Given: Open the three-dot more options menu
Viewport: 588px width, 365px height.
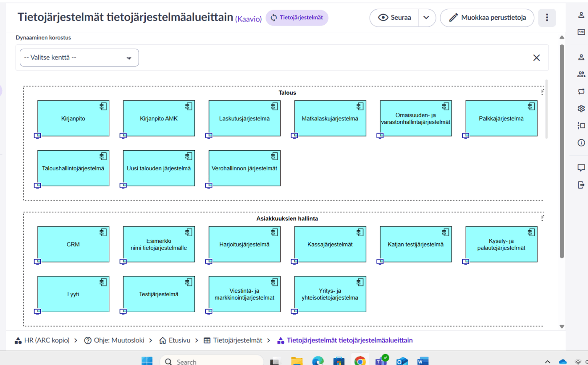Looking at the screenshot, I should tap(547, 18).
